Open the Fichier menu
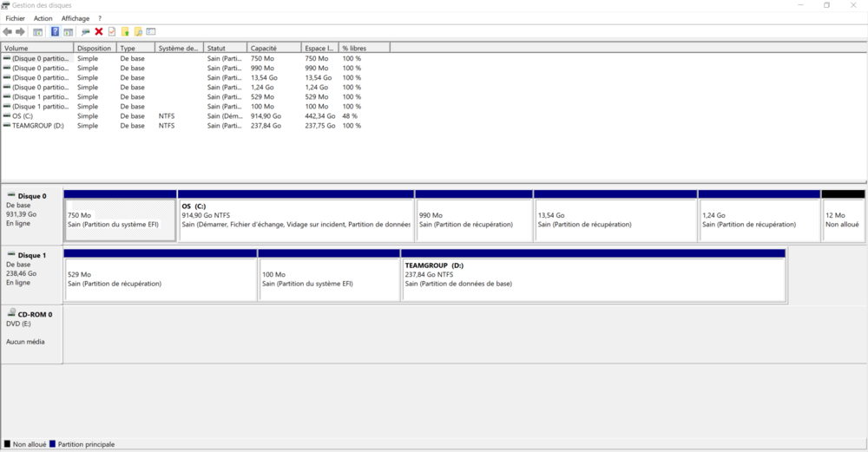Screen dimensions: 868x452 pyautogui.click(x=15, y=18)
